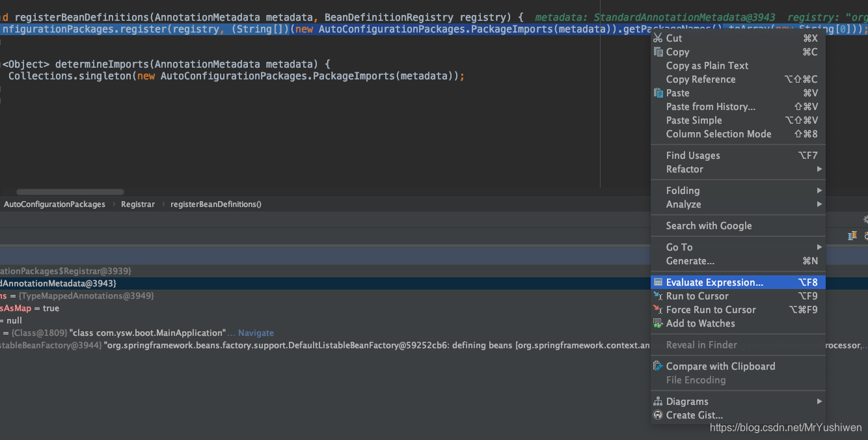The width and height of the screenshot is (868, 440).
Task: Click the Force Run to Cursor icon
Action: click(658, 310)
